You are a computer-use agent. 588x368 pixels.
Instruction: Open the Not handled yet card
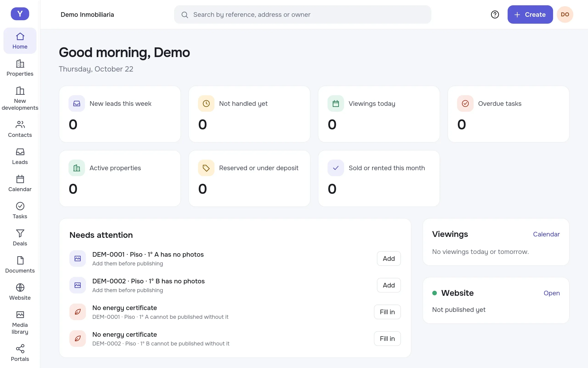(x=249, y=114)
